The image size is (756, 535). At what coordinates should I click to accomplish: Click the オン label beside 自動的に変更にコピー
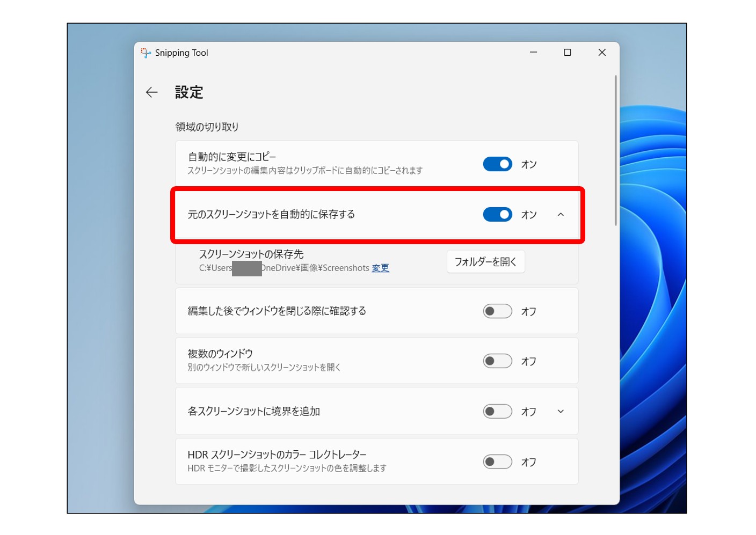[528, 164]
